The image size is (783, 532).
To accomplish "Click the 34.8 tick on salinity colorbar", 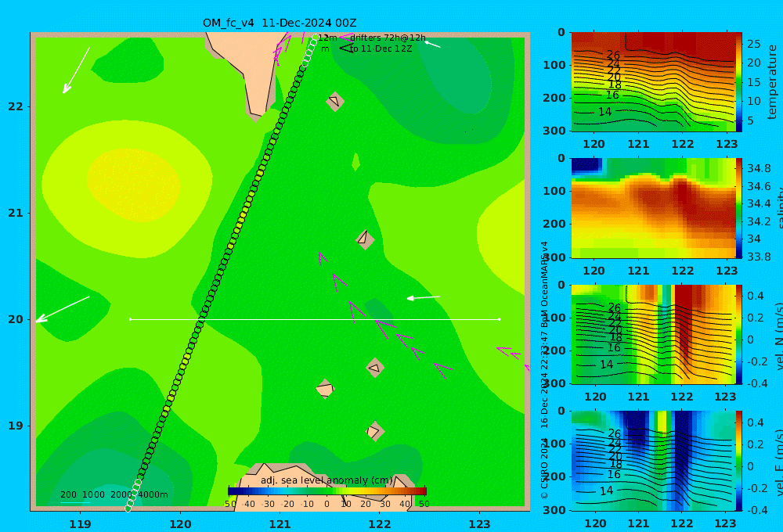I will [x=759, y=168].
